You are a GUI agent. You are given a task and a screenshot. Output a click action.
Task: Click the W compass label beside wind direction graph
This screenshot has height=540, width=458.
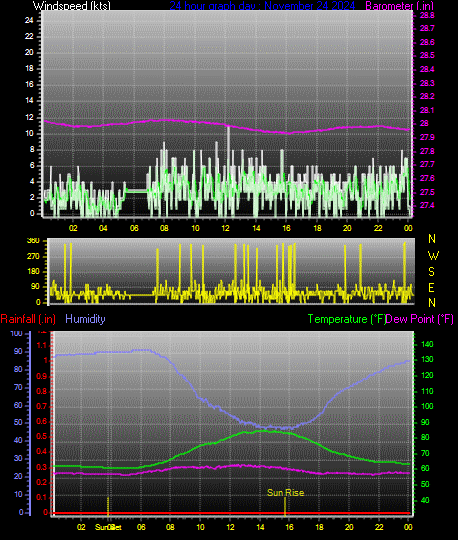pyautogui.click(x=433, y=256)
